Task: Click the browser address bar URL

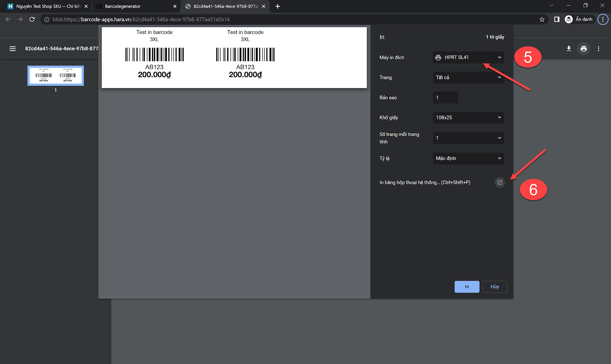Action: (141, 19)
